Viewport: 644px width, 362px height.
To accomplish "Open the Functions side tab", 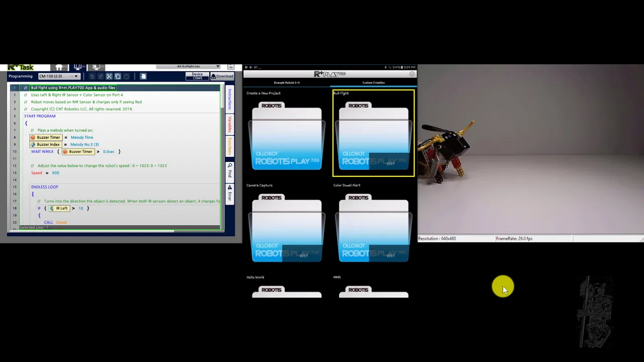I will click(230, 146).
